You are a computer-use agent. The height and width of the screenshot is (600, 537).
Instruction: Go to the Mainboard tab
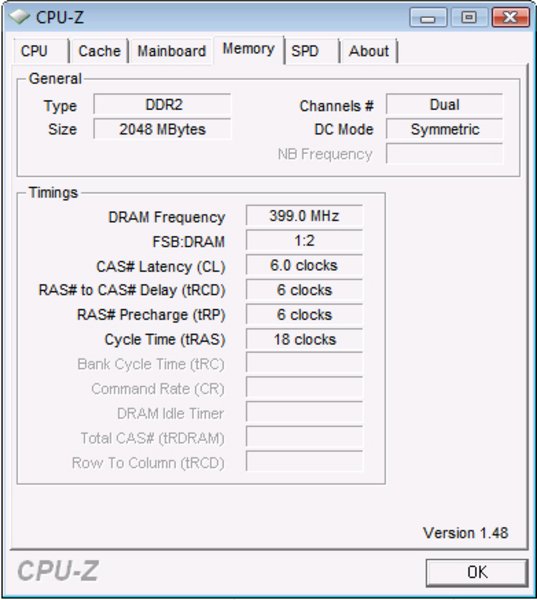pyautogui.click(x=171, y=51)
